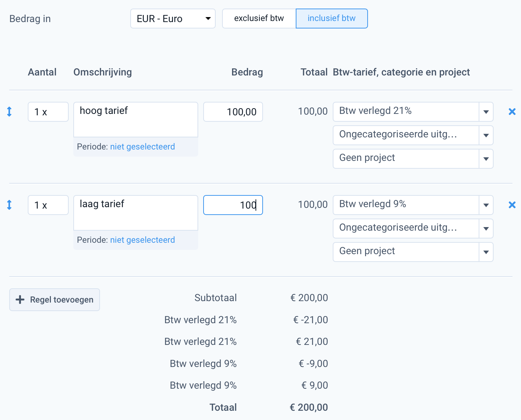Select inclusief btw option
Screen dimensions: 521x420
point(331,19)
